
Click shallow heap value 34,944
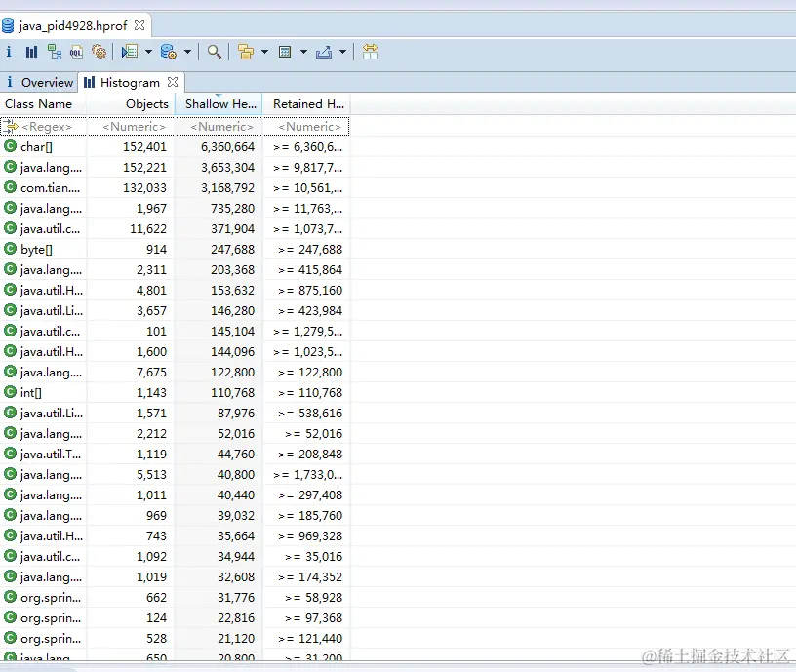236,556
